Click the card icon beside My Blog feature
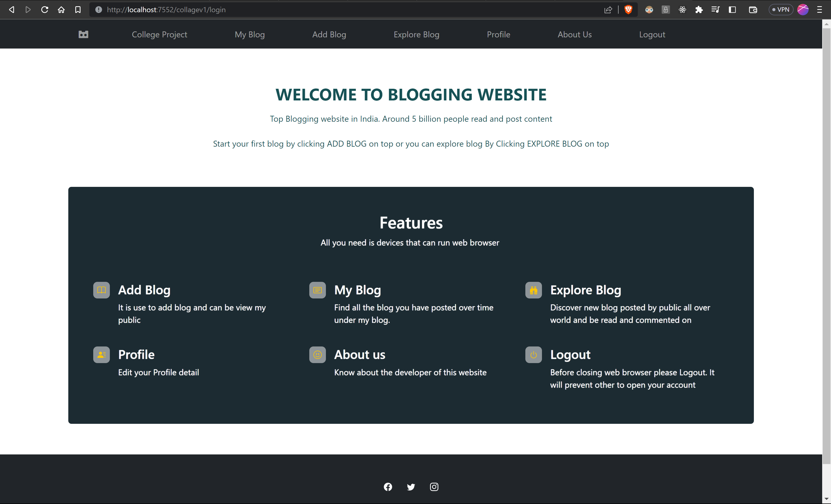831x504 pixels. point(317,290)
